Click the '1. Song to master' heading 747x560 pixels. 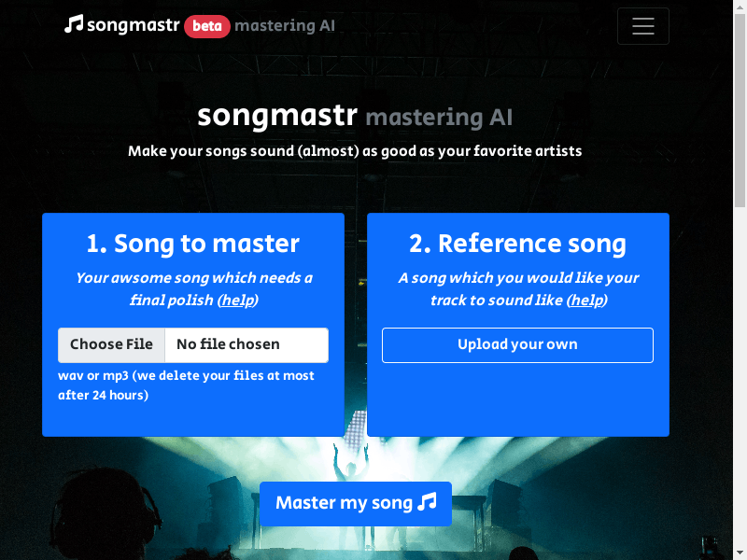(193, 244)
